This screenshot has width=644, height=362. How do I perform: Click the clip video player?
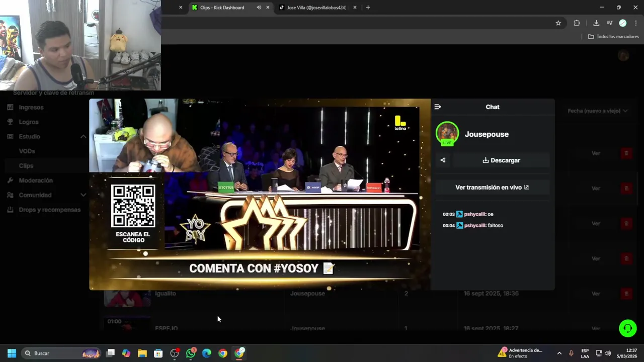pos(260,194)
